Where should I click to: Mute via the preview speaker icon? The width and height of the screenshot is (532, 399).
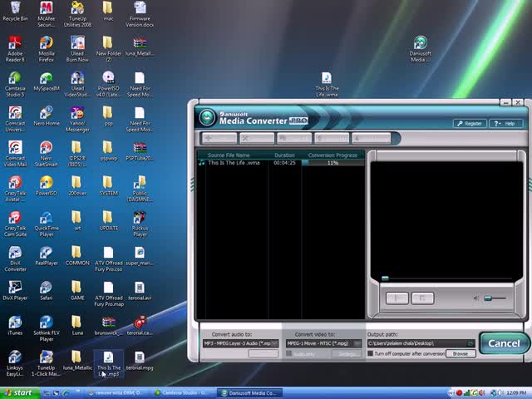476,298
